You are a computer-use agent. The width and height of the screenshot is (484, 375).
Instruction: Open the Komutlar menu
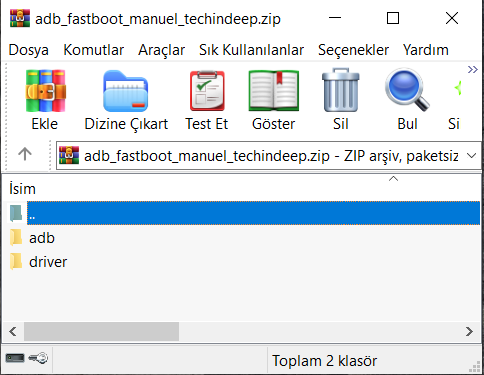(x=94, y=50)
